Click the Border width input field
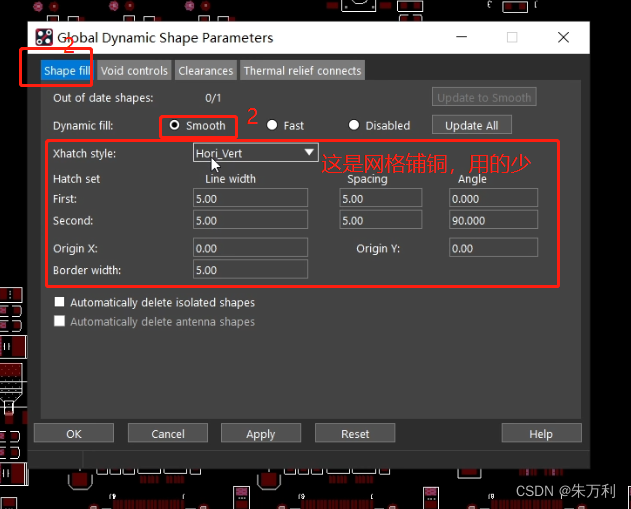This screenshot has height=509, width=631. [x=250, y=270]
